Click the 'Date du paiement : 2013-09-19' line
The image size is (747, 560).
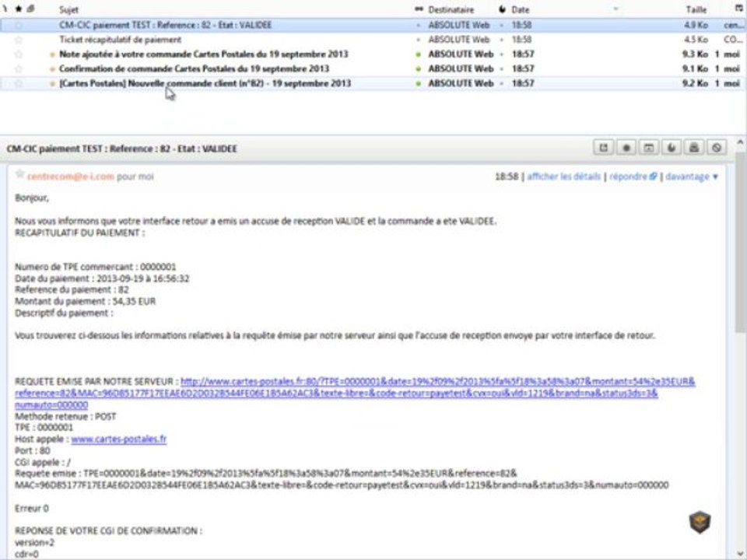102,278
